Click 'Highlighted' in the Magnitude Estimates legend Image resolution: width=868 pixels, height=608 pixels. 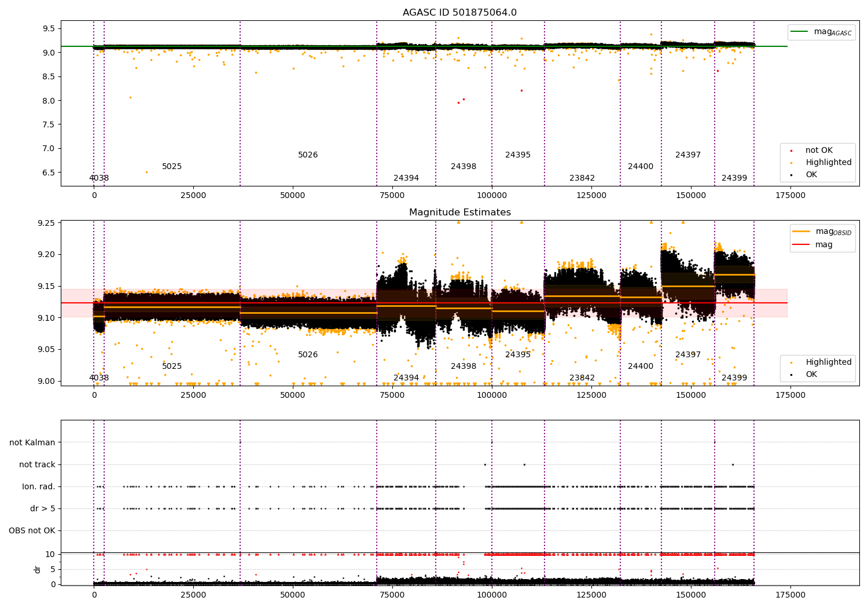click(829, 362)
